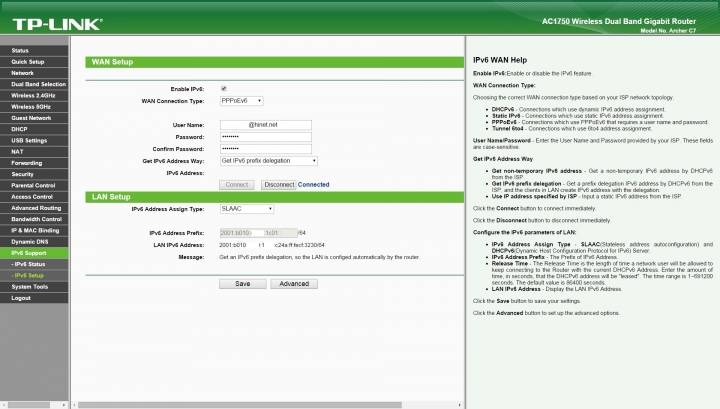
Task: Open the Status menu
Action: [x=34, y=50]
